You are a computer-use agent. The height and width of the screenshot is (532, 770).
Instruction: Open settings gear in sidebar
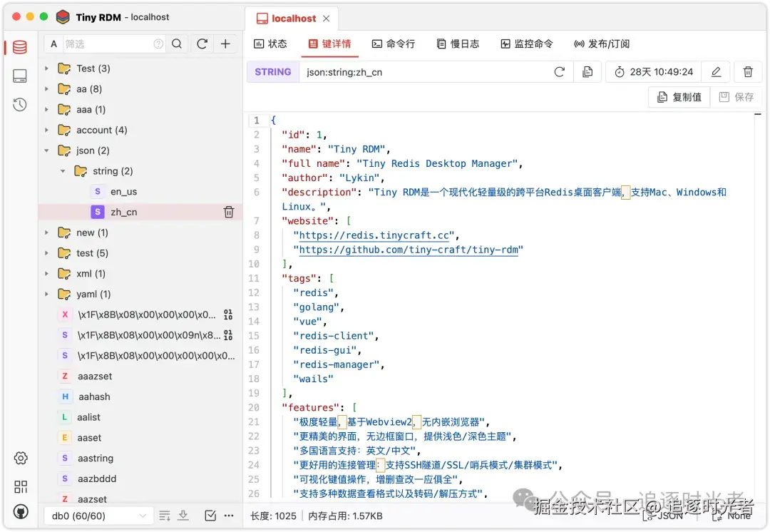click(21, 458)
